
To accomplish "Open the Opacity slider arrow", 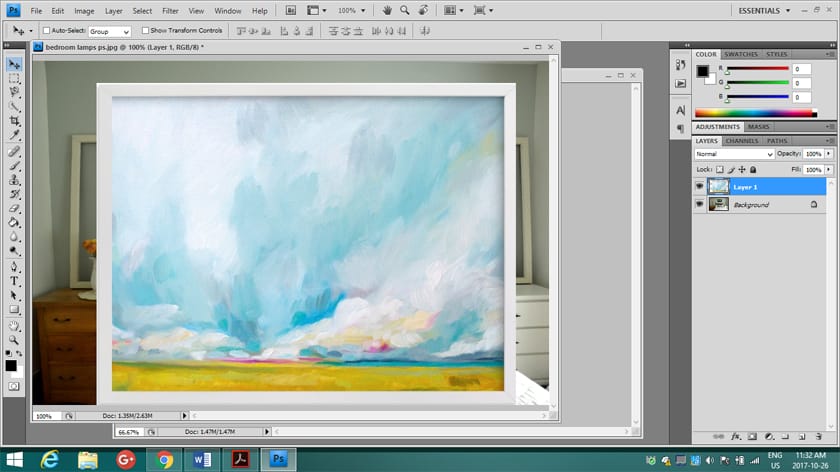I will pyautogui.click(x=829, y=154).
